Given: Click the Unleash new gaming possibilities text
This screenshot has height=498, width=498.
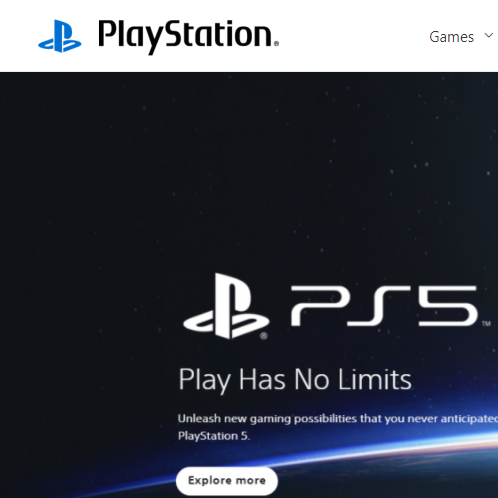Looking at the screenshot, I should click(x=338, y=419).
